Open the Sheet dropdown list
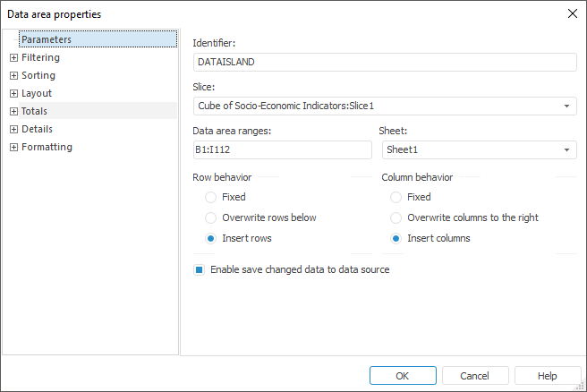The height and width of the screenshot is (392, 587). tap(568, 150)
